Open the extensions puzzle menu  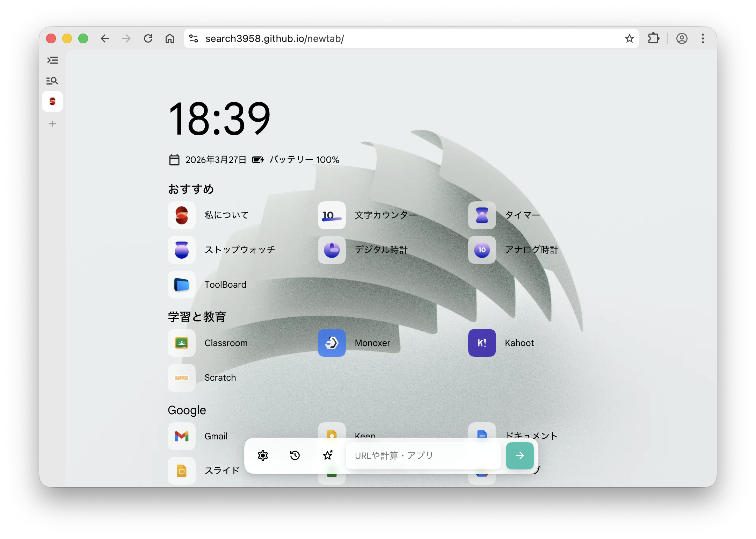(x=653, y=38)
